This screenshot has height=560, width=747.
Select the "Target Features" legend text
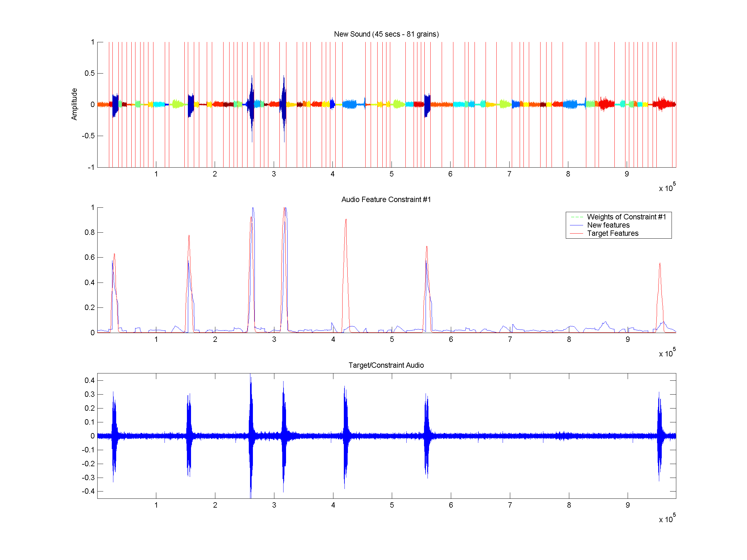click(613, 233)
